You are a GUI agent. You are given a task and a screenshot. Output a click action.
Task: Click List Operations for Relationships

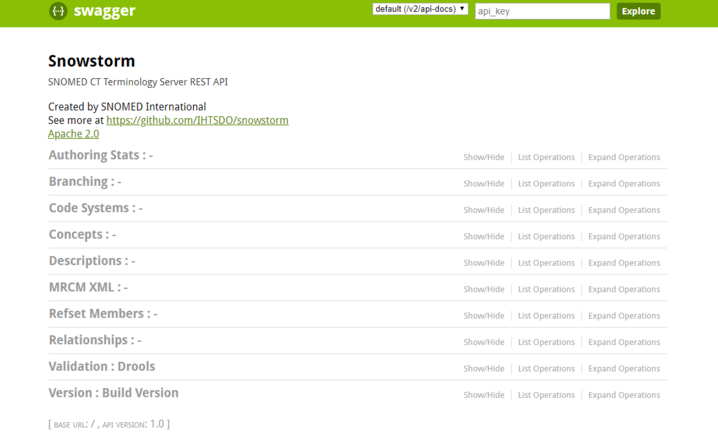(x=546, y=342)
